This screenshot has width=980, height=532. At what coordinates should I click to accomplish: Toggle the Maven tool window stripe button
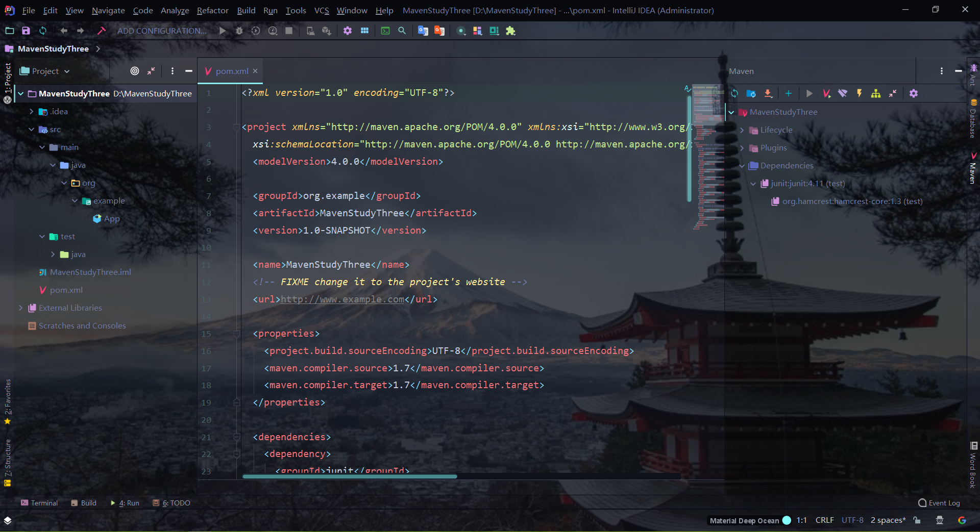(x=973, y=168)
